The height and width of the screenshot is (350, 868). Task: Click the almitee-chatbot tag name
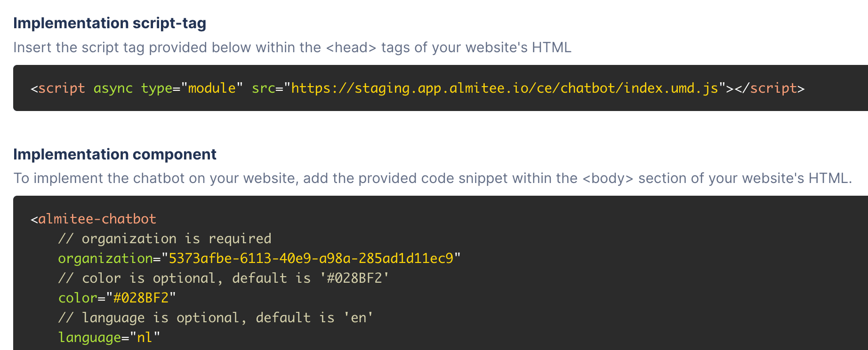[x=97, y=219]
